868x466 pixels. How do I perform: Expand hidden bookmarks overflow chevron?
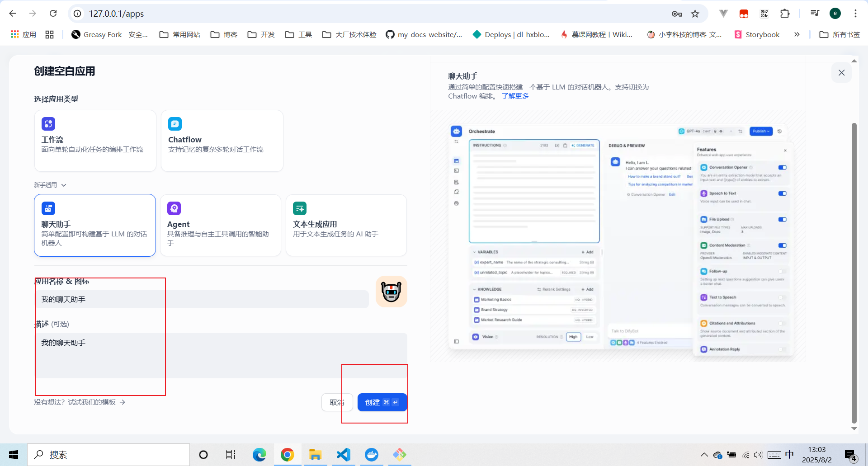tap(797, 34)
